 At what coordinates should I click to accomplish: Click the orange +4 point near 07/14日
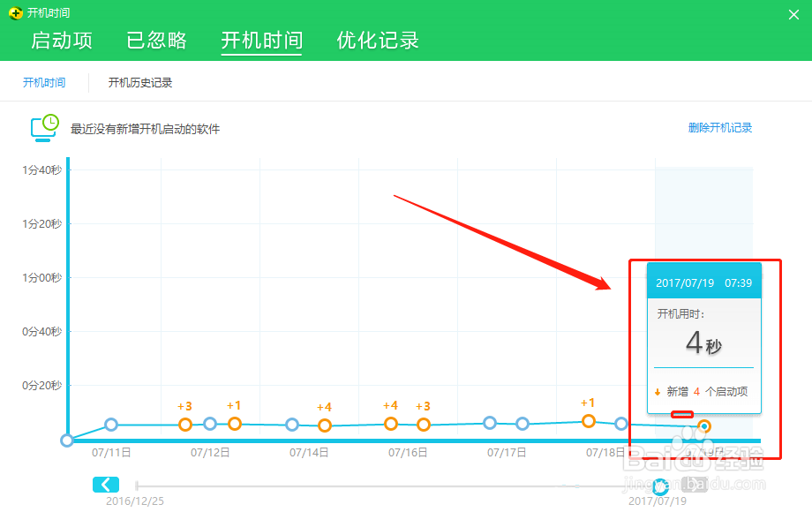325,425
